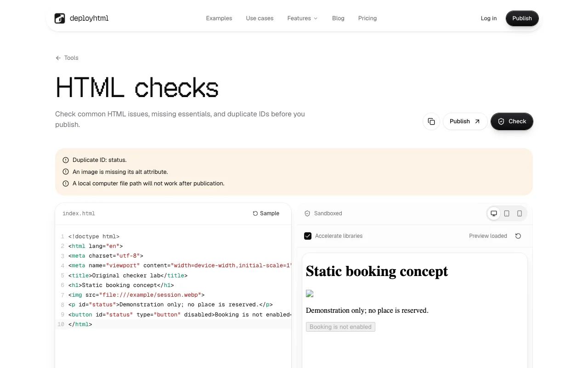The height and width of the screenshot is (368, 588).
Task: Click warning icon beside local file path message
Action: (66, 183)
